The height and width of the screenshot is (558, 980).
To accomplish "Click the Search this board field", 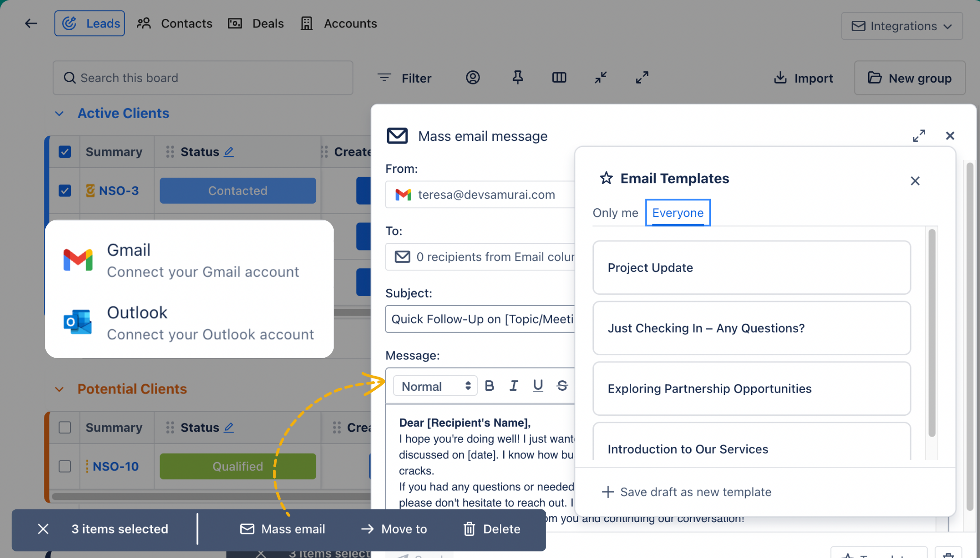I will click(203, 77).
